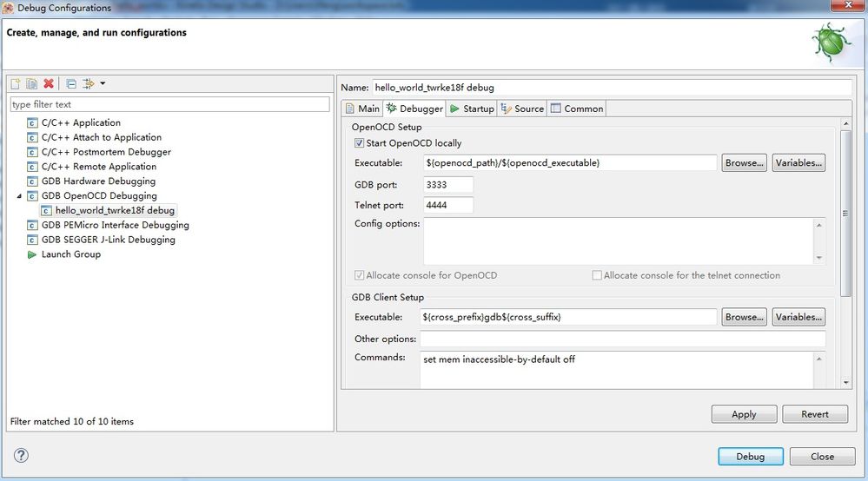Click Config options scroll up arrow
This screenshot has width=868, height=481.
(x=818, y=225)
